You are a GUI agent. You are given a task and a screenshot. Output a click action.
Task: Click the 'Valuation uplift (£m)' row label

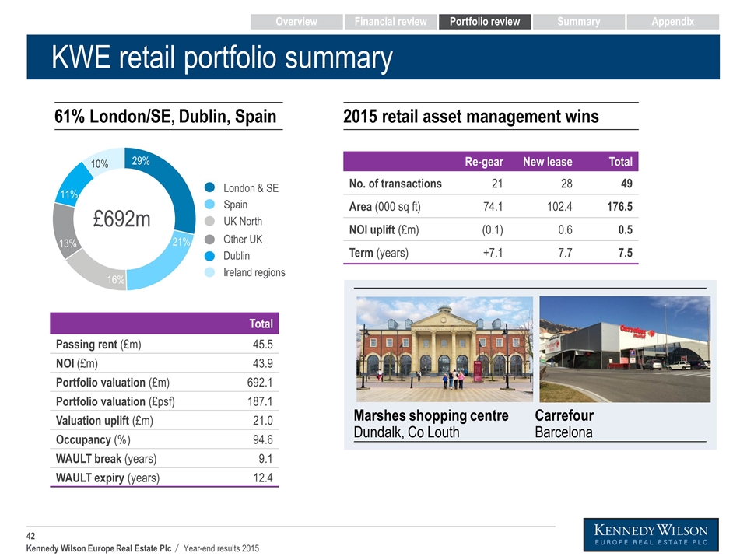(104, 421)
